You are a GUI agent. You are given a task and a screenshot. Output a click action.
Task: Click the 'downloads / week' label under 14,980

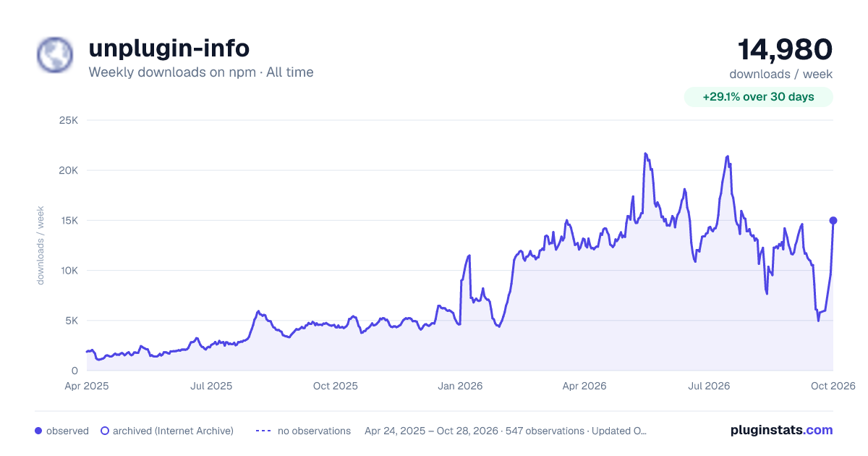coord(781,74)
